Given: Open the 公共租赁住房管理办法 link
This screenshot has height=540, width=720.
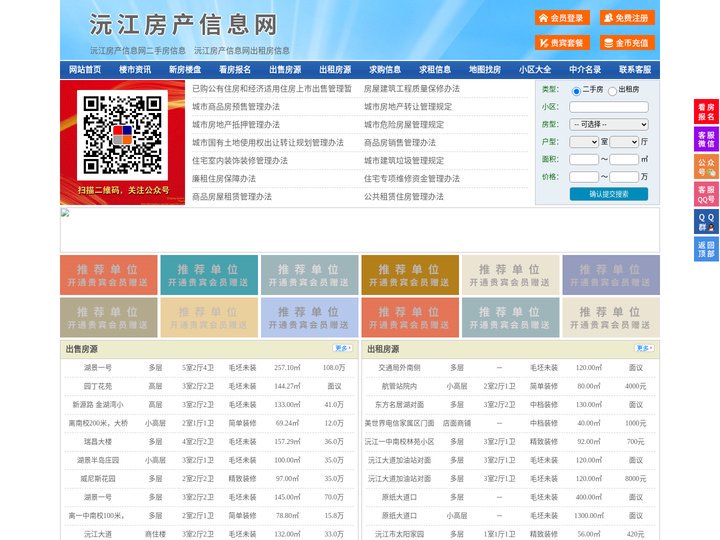Looking at the screenshot, I should point(404,197).
